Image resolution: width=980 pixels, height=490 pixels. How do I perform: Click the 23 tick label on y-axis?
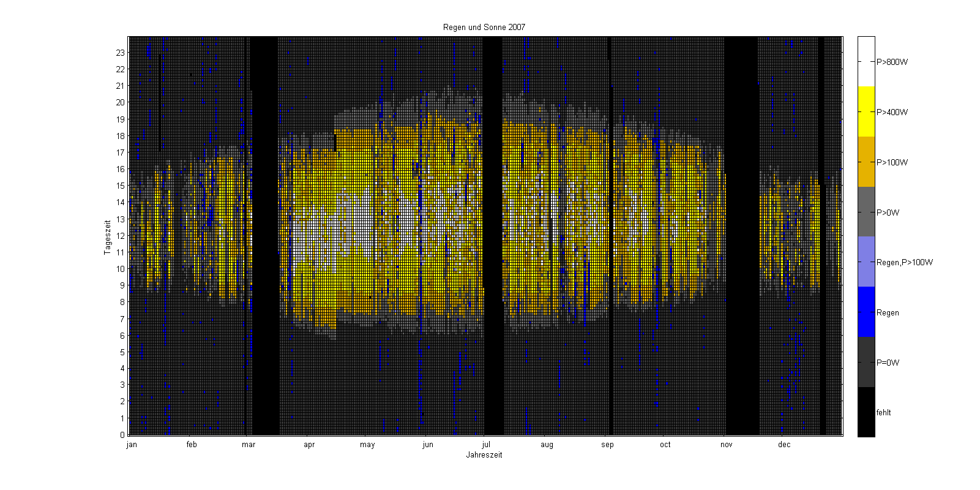121,53
